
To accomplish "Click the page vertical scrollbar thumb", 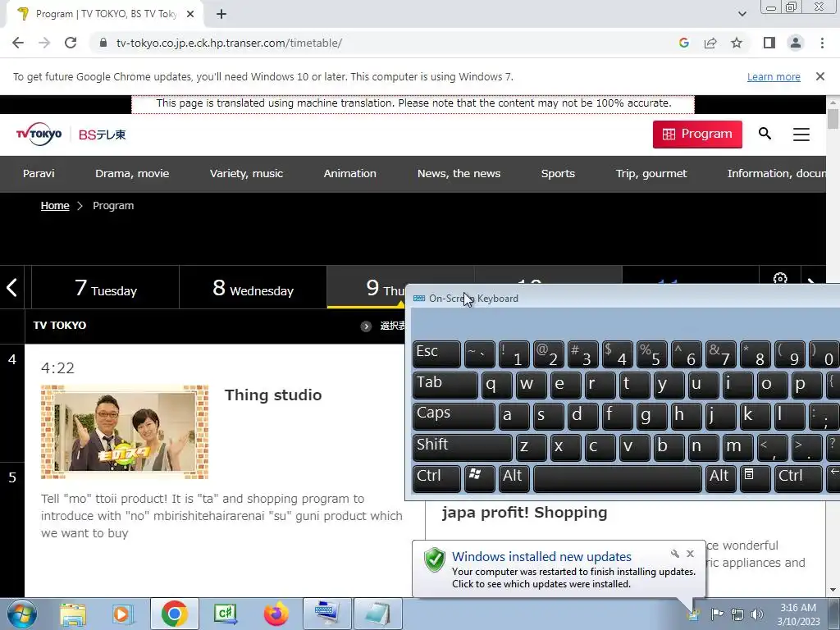I will coord(833,119).
